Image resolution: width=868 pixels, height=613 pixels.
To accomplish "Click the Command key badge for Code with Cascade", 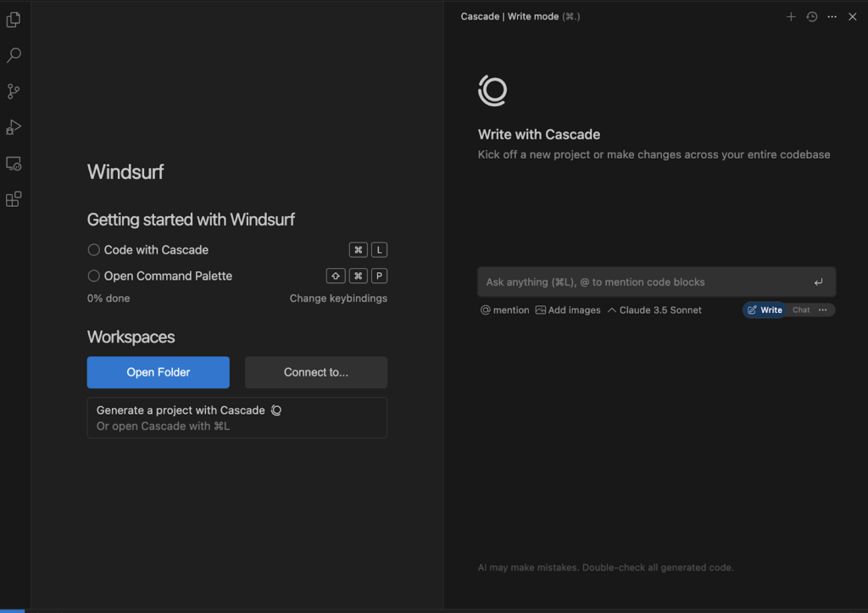I will tap(359, 250).
